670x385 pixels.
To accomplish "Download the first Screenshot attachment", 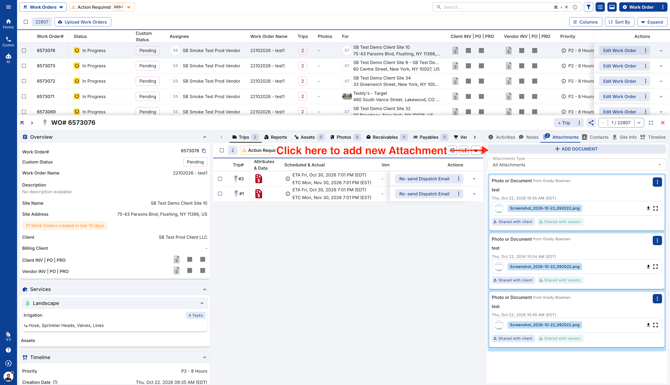I will [x=648, y=208].
